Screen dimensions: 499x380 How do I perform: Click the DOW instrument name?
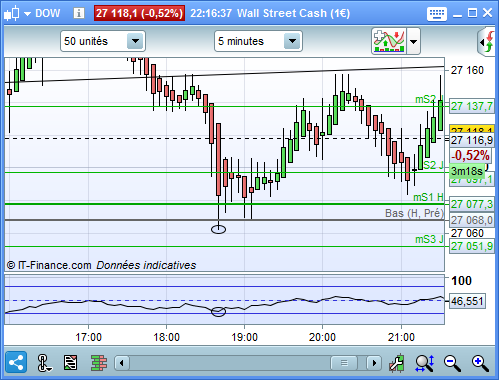(x=48, y=13)
